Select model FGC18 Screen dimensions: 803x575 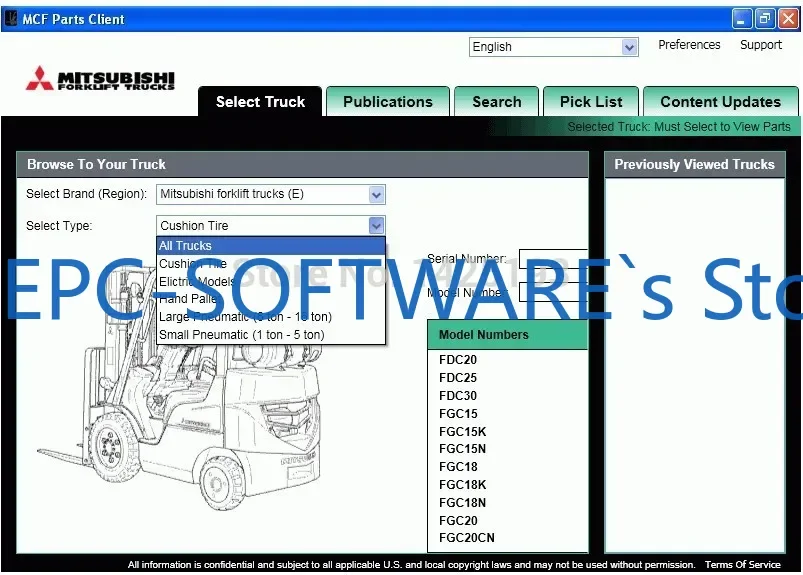click(x=458, y=466)
